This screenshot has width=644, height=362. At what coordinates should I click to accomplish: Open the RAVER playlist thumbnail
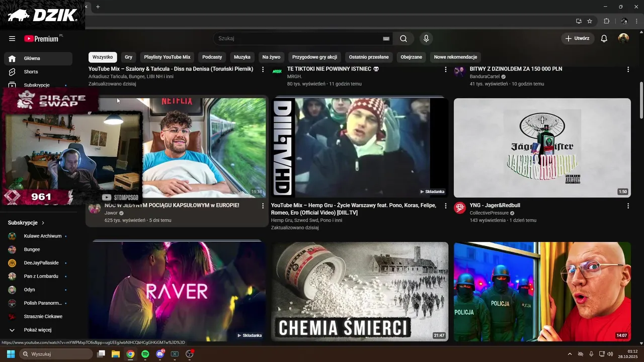pyautogui.click(x=178, y=292)
